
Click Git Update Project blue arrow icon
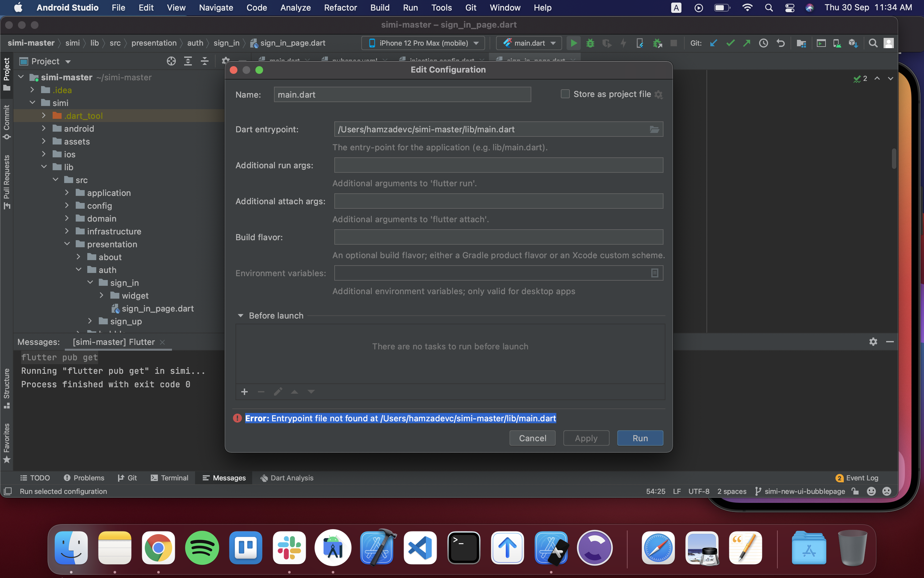pyautogui.click(x=713, y=43)
